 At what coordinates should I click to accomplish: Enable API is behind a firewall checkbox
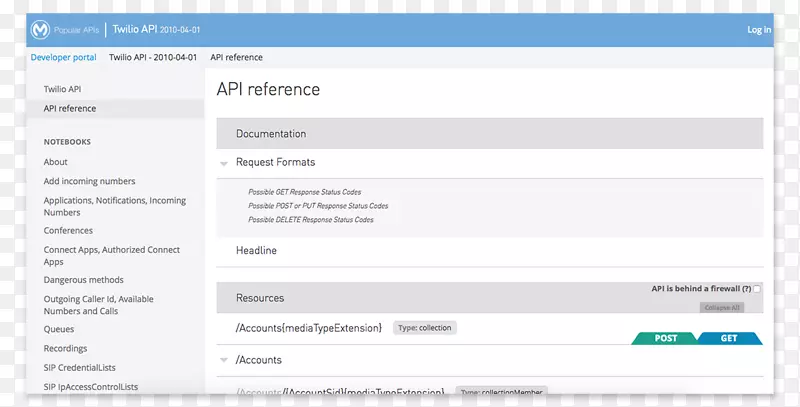tap(757, 289)
